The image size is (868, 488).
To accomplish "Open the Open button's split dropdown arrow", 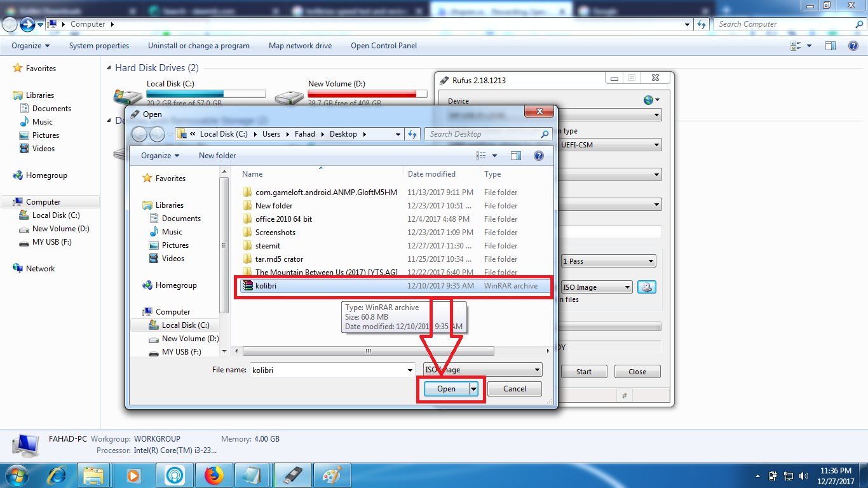I will click(x=473, y=389).
